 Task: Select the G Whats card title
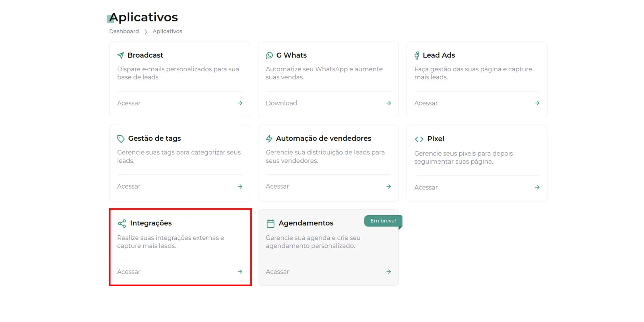291,55
